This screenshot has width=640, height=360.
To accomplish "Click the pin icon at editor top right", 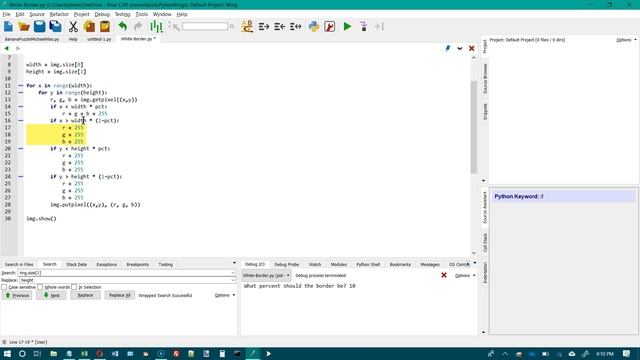I will (x=448, y=48).
